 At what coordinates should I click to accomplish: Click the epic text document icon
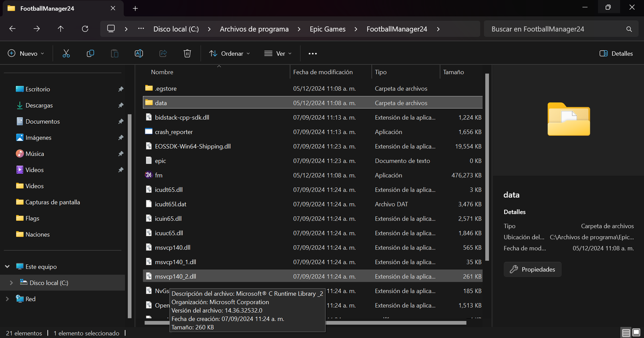point(148,160)
